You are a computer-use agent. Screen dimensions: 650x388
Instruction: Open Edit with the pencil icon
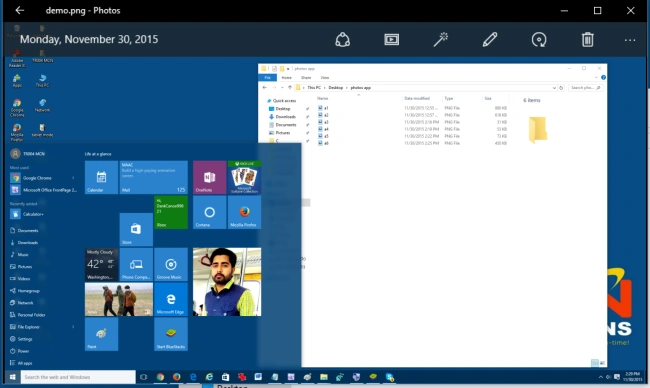[x=490, y=40]
